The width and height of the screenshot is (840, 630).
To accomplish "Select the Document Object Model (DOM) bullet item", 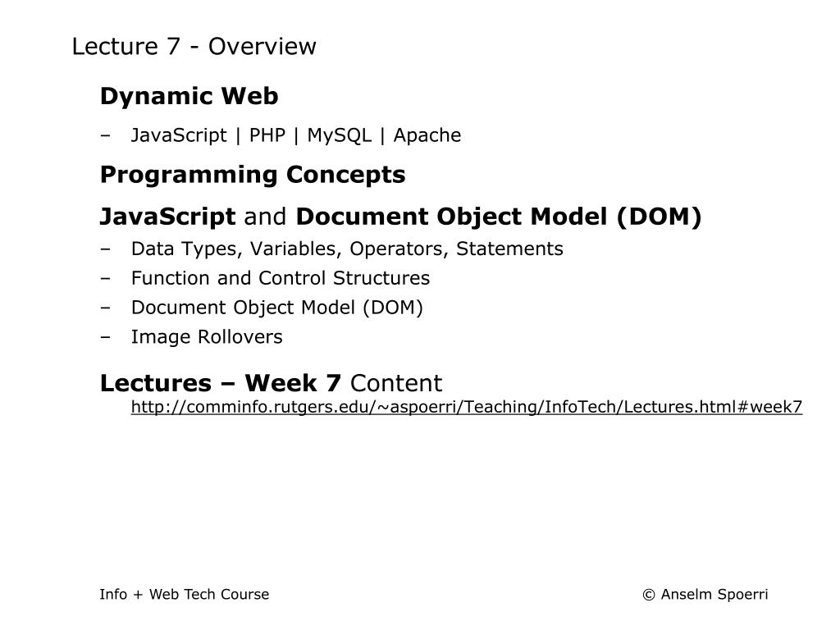I will [277, 308].
